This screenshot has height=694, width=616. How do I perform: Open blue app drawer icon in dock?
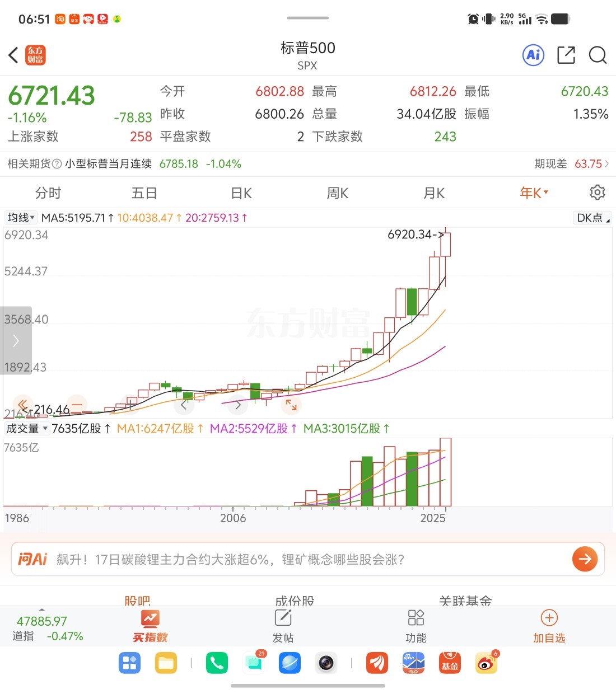[129, 663]
